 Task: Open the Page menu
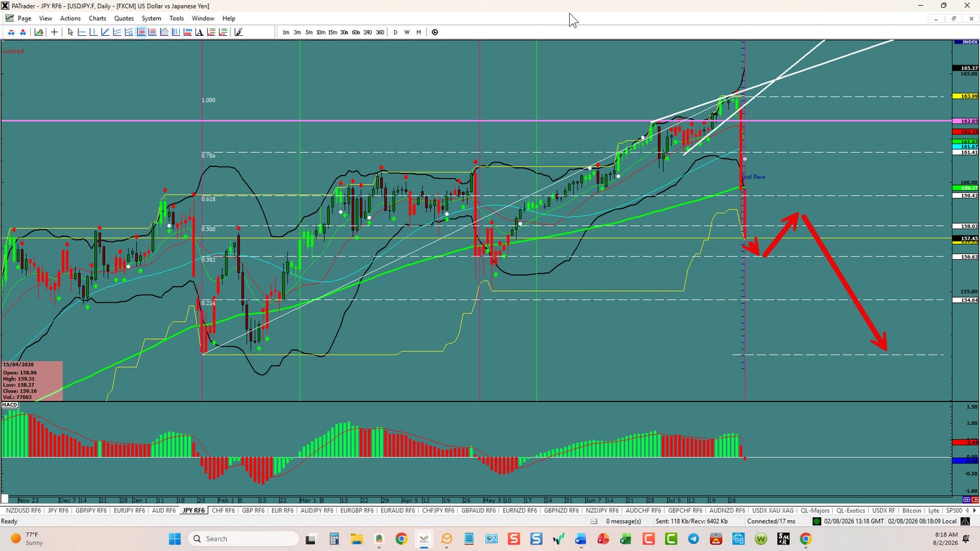25,18
